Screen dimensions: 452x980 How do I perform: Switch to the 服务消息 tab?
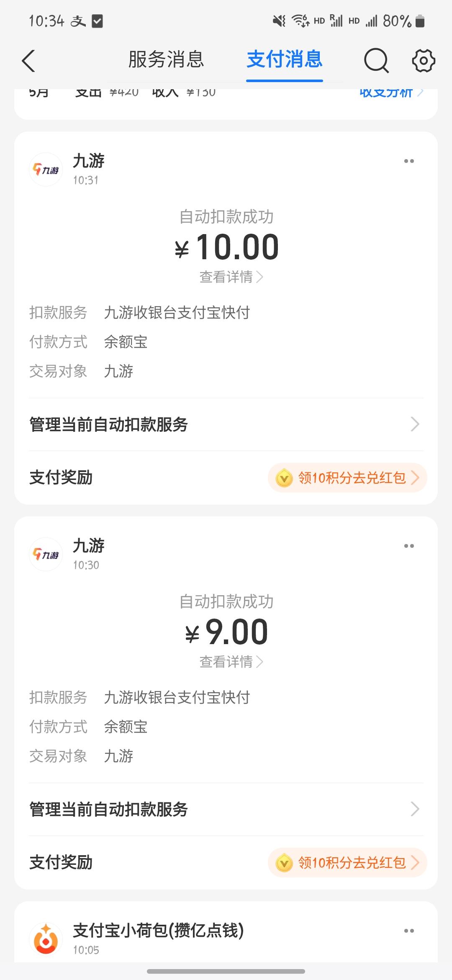click(x=166, y=59)
